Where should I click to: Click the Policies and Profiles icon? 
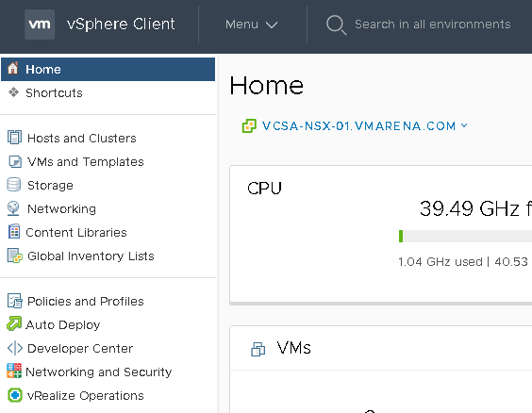pos(14,301)
